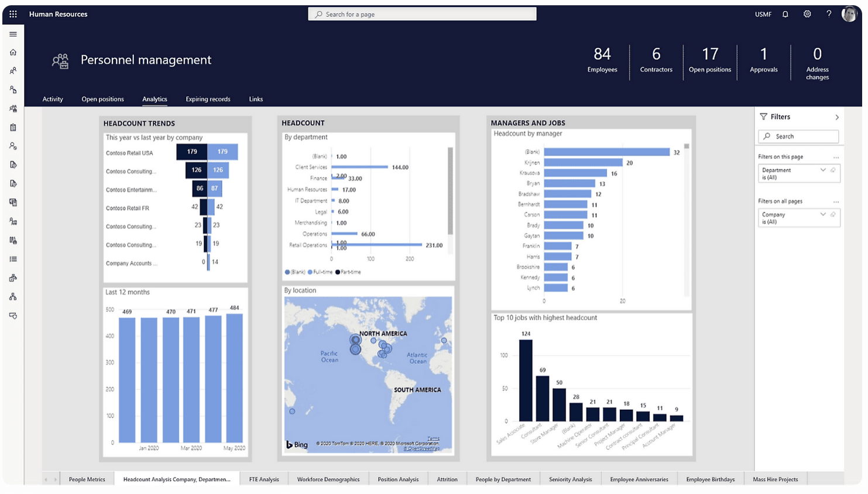This screenshot has width=868, height=494.
Task: Open the app launcher waffle menu
Action: [x=13, y=14]
